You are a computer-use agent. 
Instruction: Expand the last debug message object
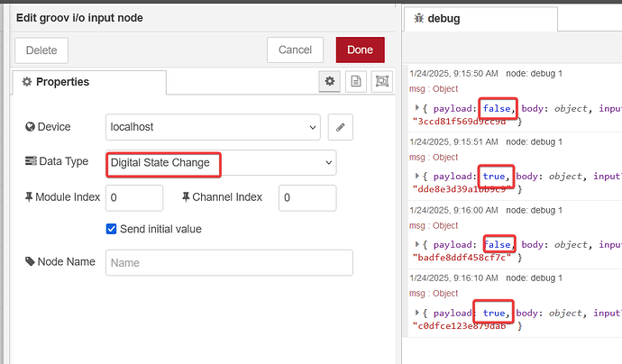pyautogui.click(x=416, y=313)
